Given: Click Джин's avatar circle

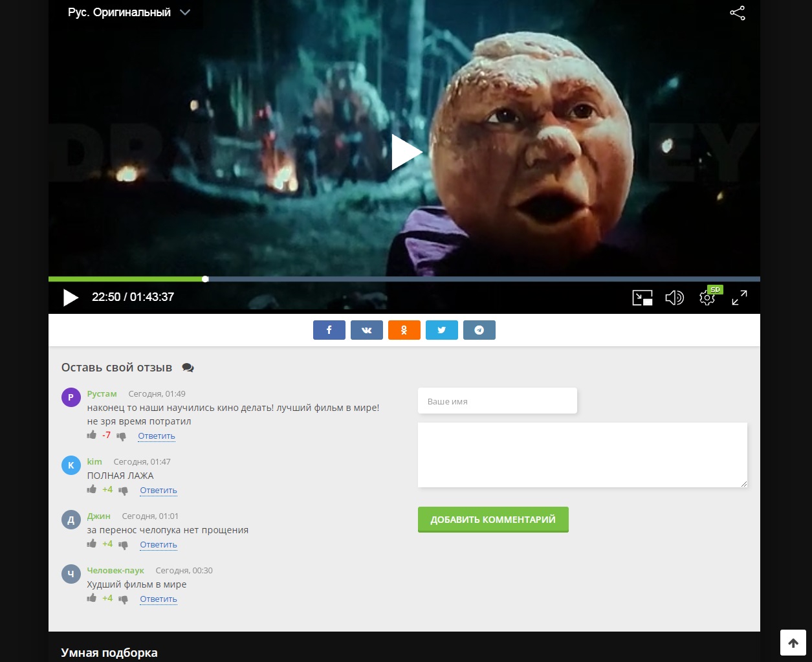Looking at the screenshot, I should [71, 520].
